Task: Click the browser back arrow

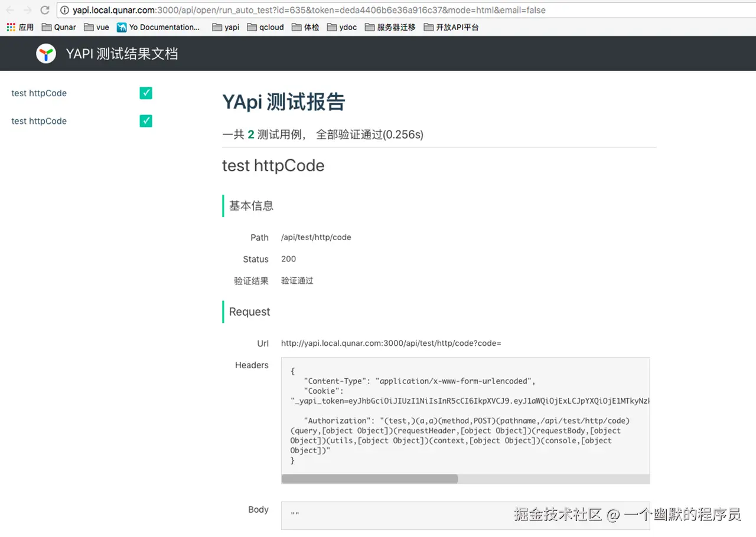Action: 10,10
